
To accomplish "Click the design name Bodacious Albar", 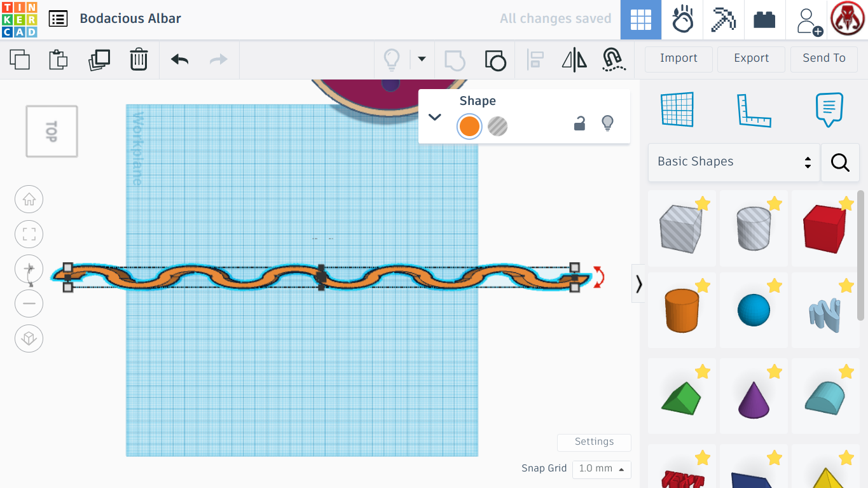I will pos(130,18).
